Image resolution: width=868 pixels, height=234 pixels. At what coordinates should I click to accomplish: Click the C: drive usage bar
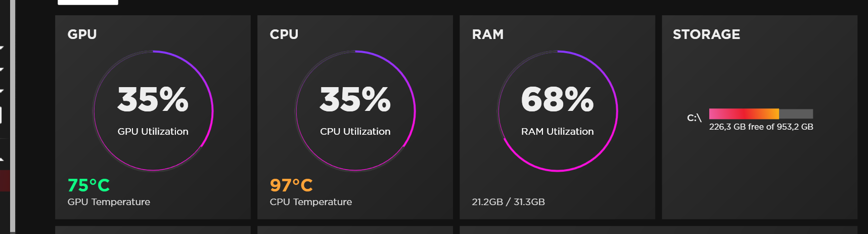(761, 114)
